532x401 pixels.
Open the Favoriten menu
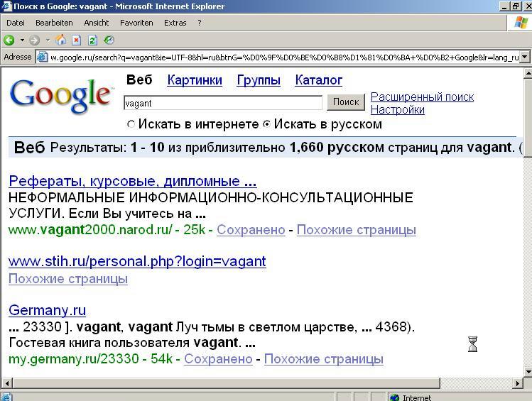click(x=136, y=23)
